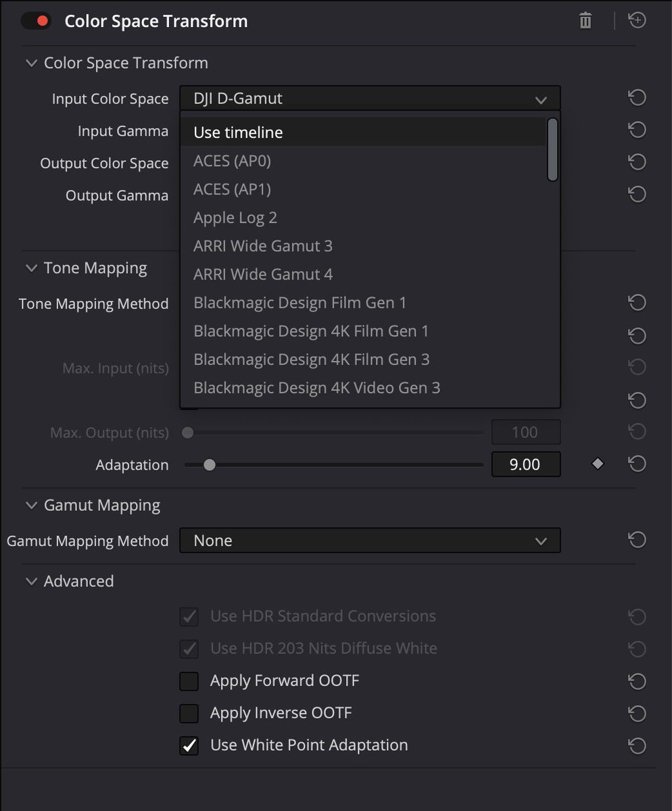
Task: Reset the Max. Input (nits) value
Action: click(x=637, y=368)
